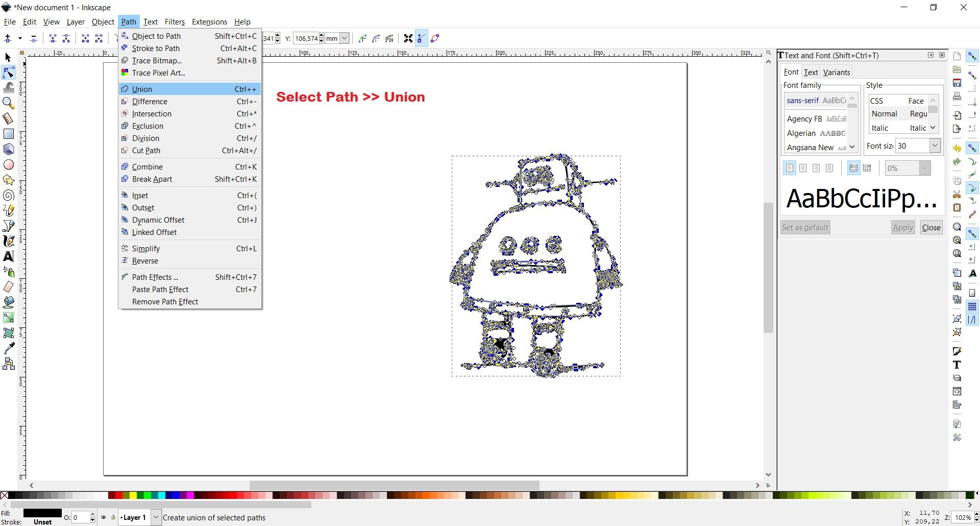The image size is (980, 526).
Task: Open the Fill and Stroke dialog icon
Action: tap(957, 351)
